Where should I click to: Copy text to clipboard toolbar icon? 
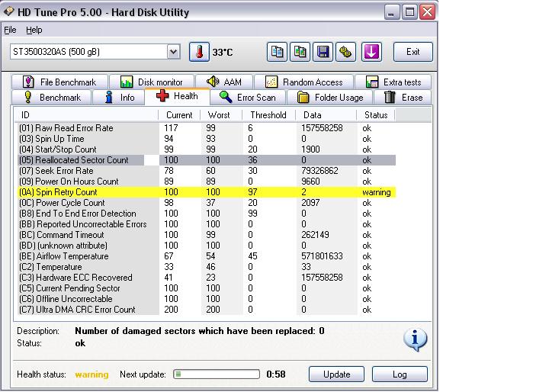[x=277, y=52]
